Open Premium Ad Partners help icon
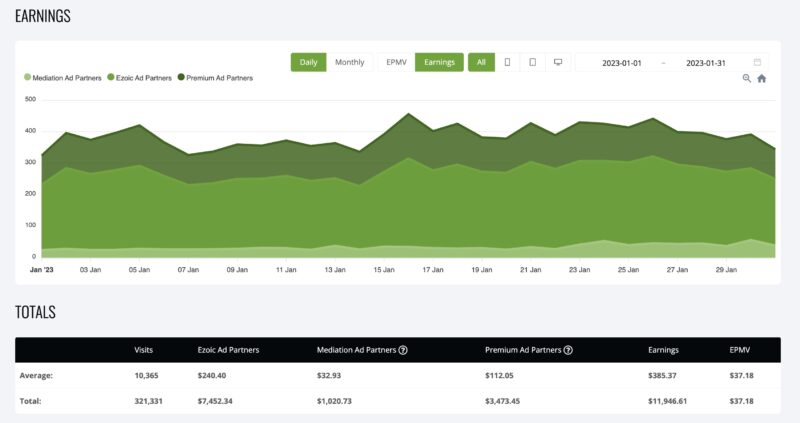 click(568, 350)
